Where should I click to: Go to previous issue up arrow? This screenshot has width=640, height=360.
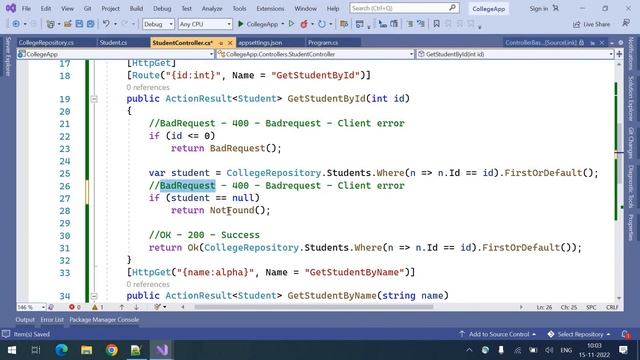tap(122, 307)
